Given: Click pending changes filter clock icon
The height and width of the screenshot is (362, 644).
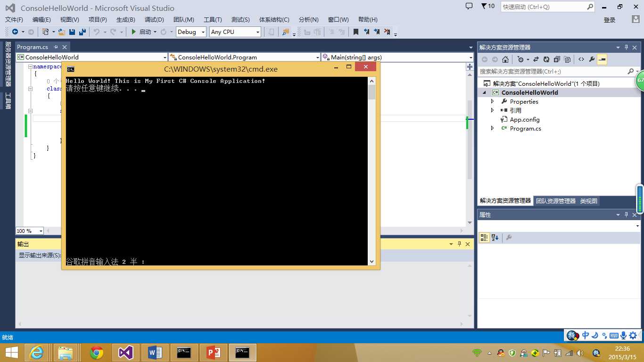Looking at the screenshot, I should click(x=520, y=59).
